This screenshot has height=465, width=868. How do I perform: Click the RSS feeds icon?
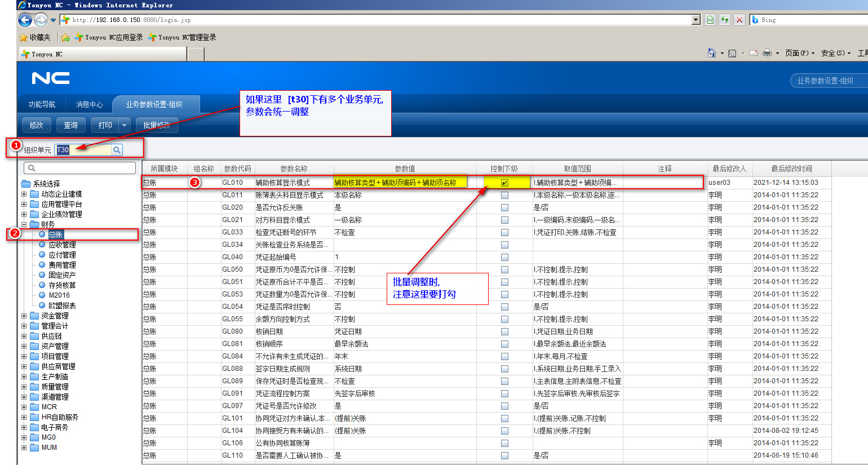(732, 53)
